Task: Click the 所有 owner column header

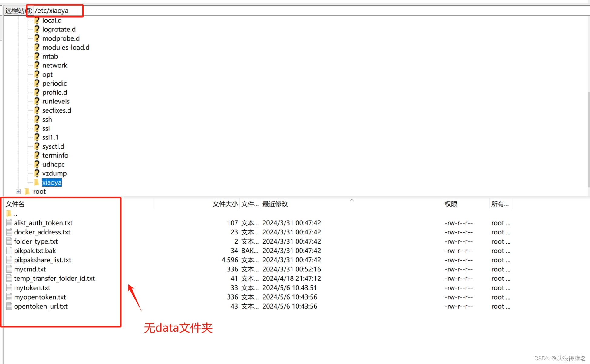Action: (499, 204)
